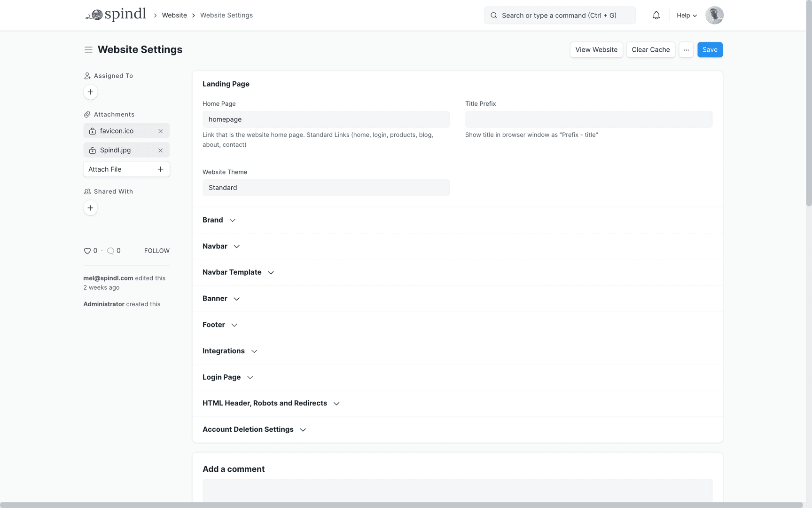Open your profile via the avatar picture

[714, 15]
